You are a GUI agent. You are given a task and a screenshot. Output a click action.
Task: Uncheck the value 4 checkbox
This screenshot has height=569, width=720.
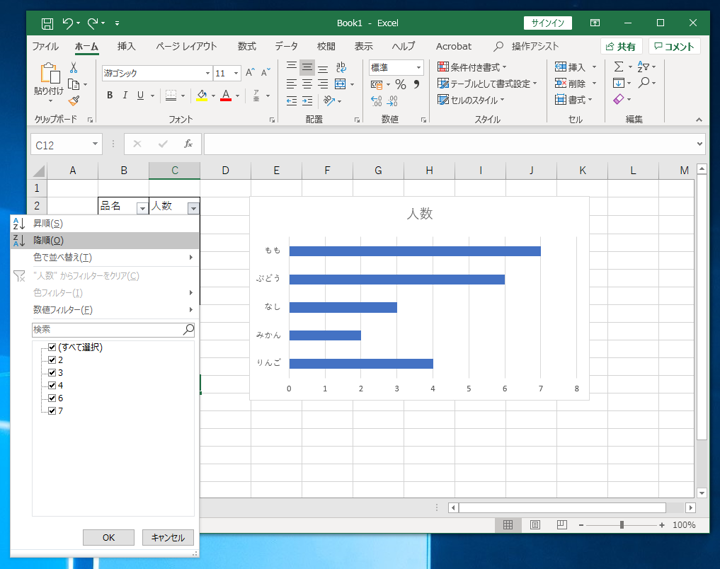[x=52, y=385]
